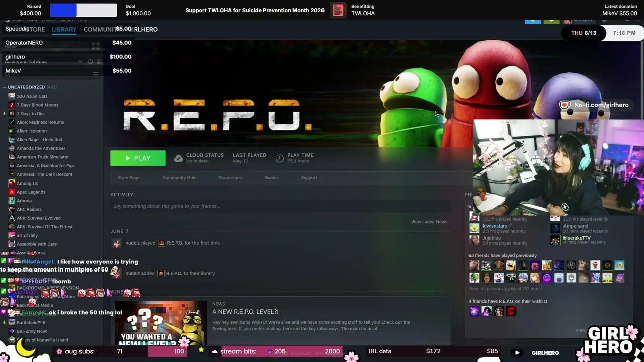Open 7 Days to Die in the library

tap(30, 114)
